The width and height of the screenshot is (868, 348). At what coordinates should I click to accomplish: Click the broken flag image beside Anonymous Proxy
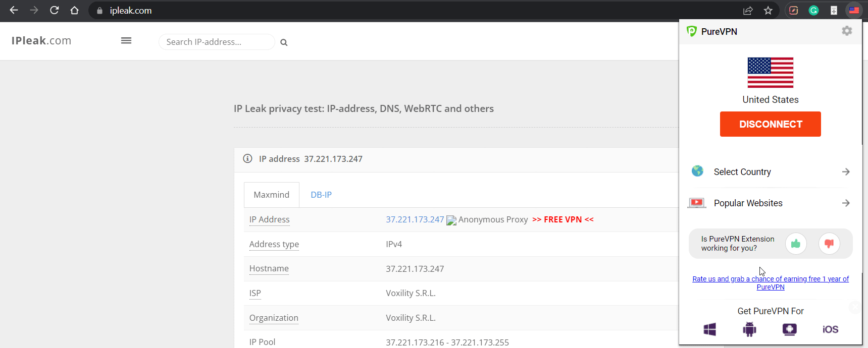(451, 220)
